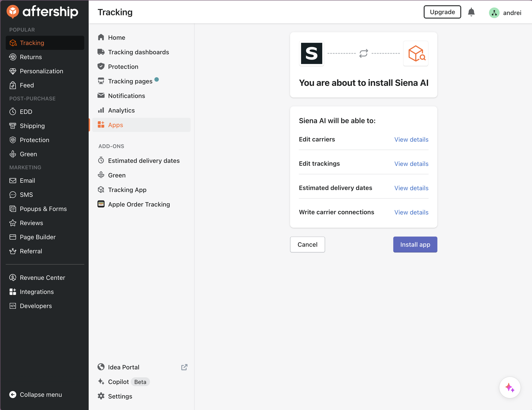Open Protection under Post-Purchase
This screenshot has width=532, height=410.
tap(45, 140)
